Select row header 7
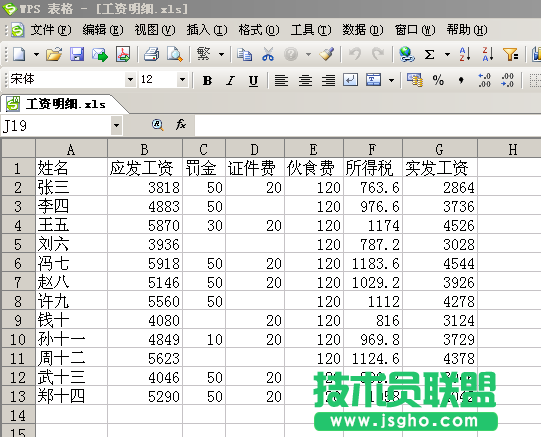Image resolution: width=541 pixels, height=437 pixels. click(18, 282)
